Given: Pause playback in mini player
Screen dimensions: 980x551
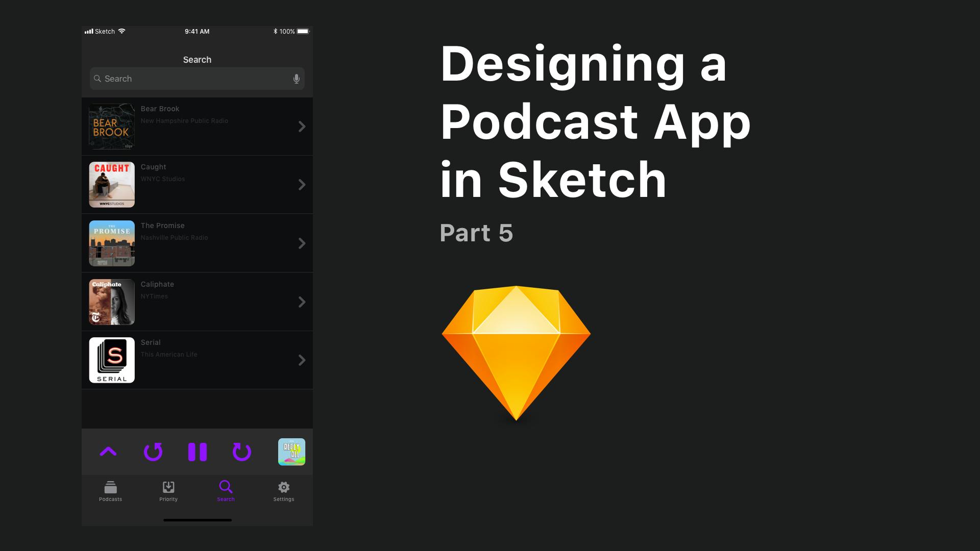Looking at the screenshot, I should pos(198,452).
